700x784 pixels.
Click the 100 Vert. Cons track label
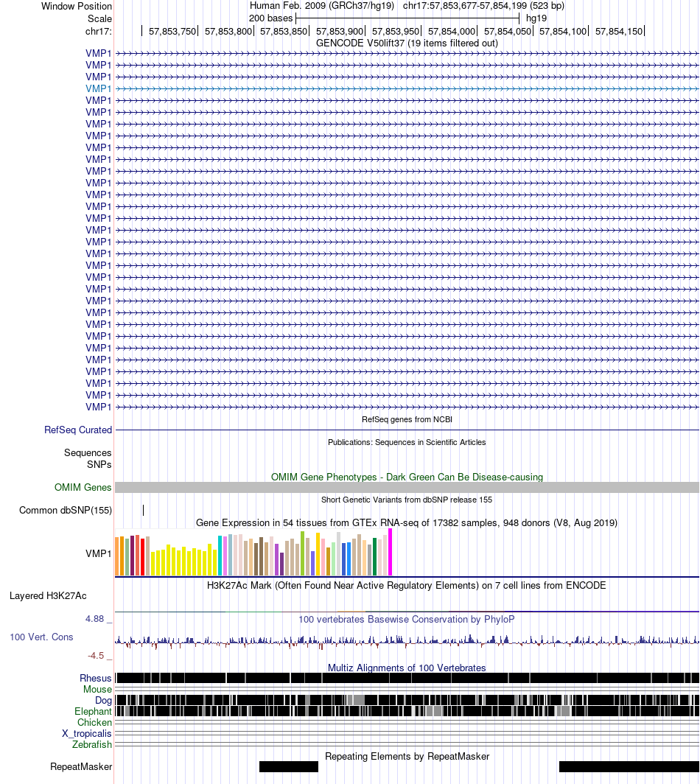tap(41, 637)
